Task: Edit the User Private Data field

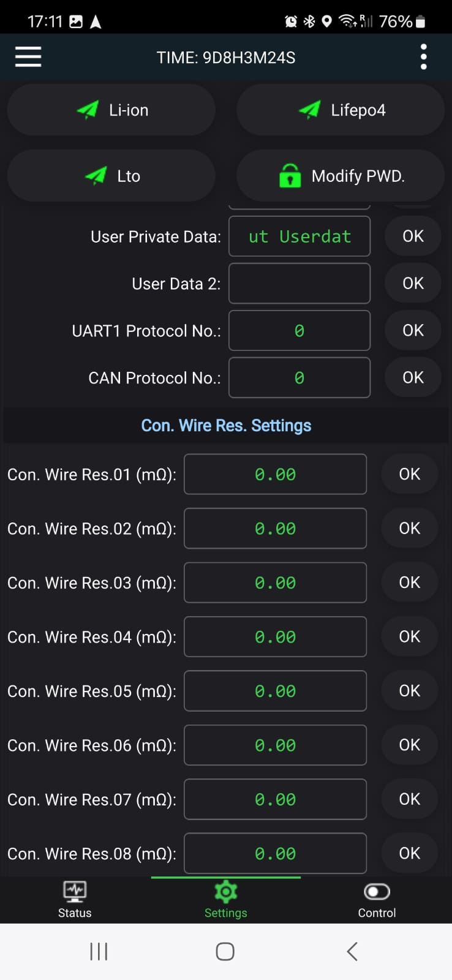Action: 299,236
